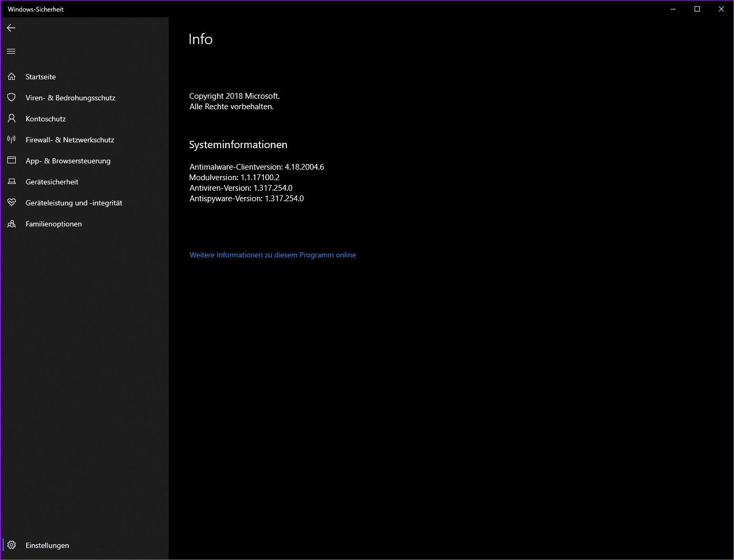Click the Copyright 2018 Microsoft text
734x560 pixels.
click(234, 96)
